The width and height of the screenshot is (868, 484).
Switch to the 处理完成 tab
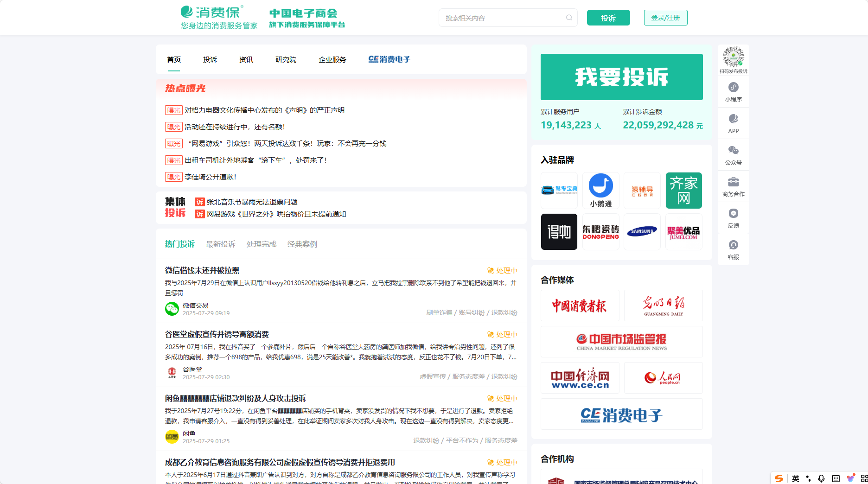pos(261,244)
